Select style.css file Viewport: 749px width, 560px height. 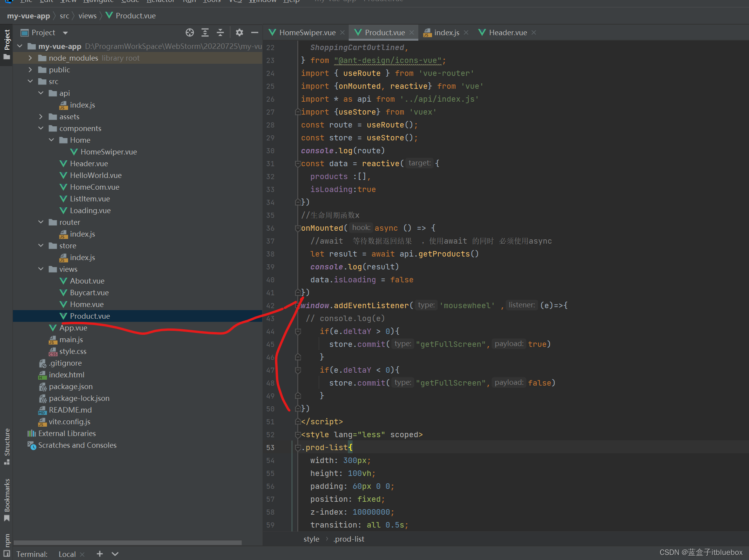tap(73, 351)
